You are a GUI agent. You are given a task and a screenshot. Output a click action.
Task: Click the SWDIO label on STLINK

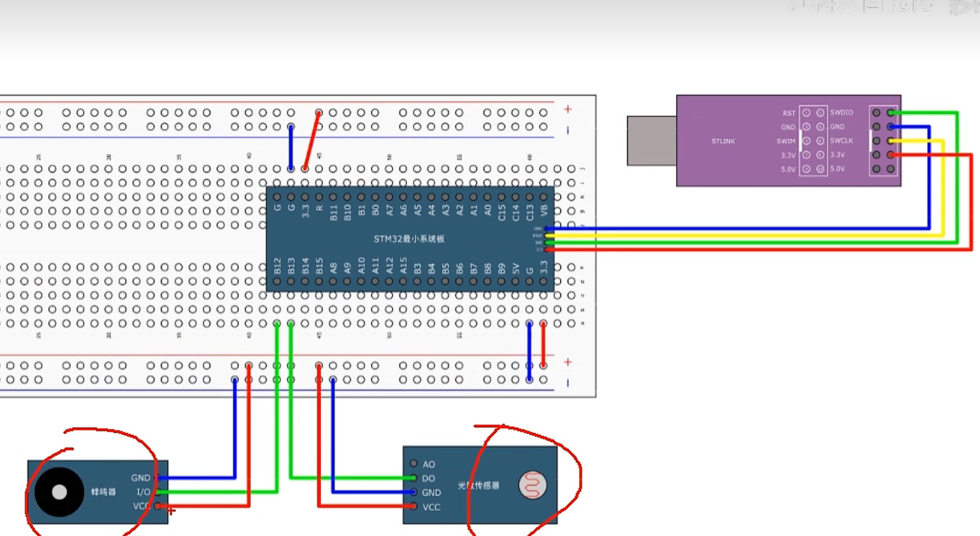841,112
